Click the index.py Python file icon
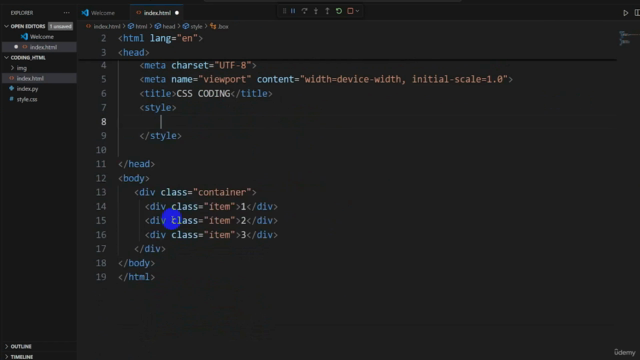The image size is (640, 360). [x=11, y=89]
